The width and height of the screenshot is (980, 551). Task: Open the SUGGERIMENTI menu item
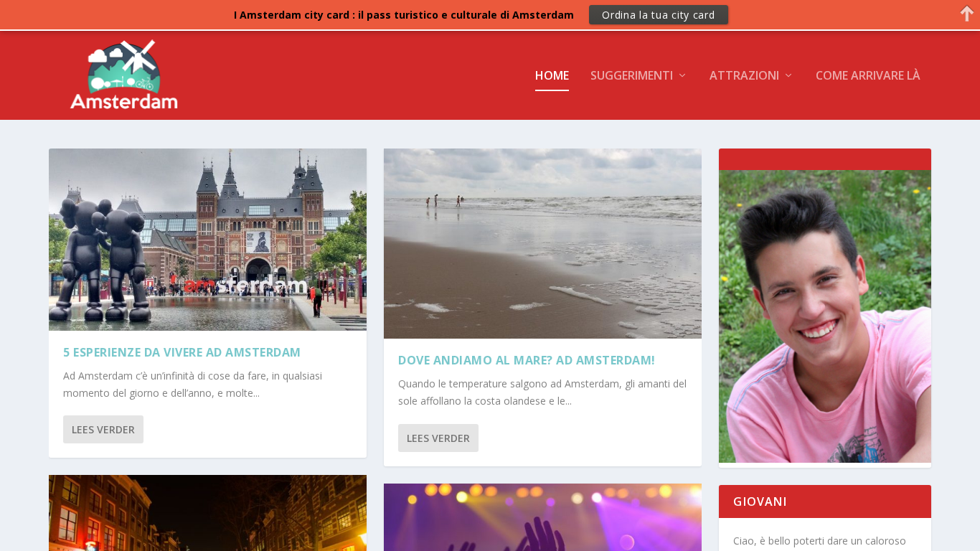click(631, 75)
